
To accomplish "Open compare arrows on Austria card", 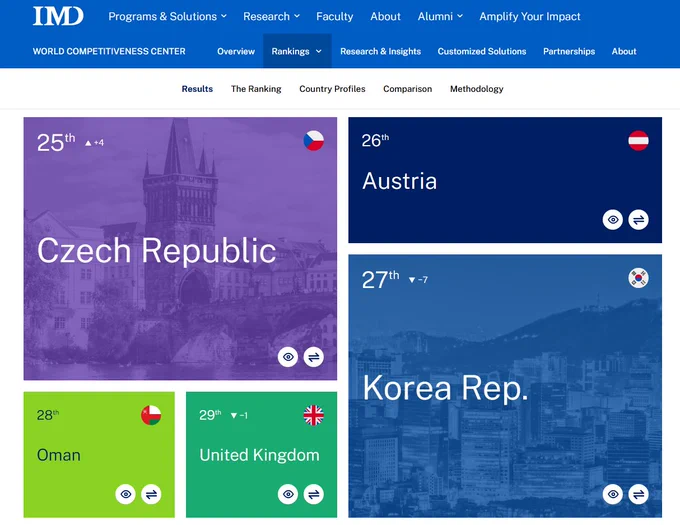I will click(x=638, y=220).
